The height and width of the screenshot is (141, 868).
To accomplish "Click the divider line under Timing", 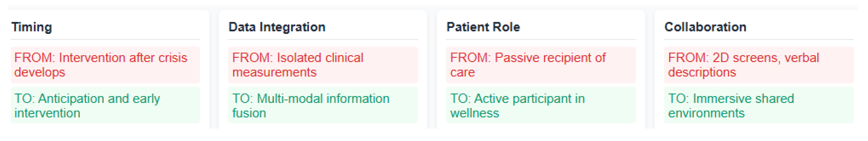I will pos(105,39).
